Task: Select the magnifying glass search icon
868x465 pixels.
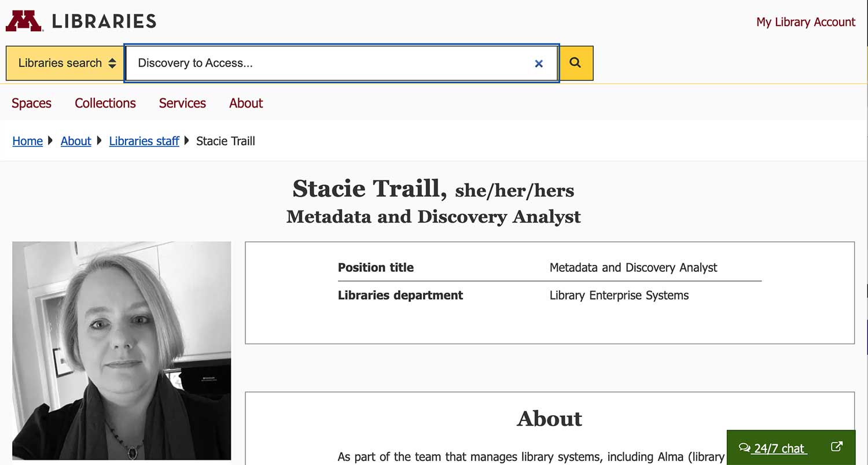Action: click(576, 63)
